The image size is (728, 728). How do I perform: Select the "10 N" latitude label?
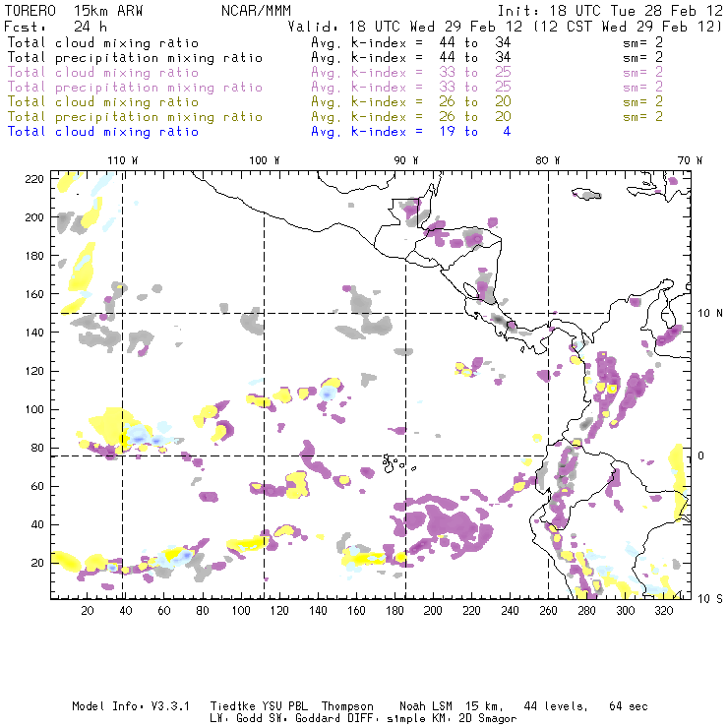tap(710, 314)
